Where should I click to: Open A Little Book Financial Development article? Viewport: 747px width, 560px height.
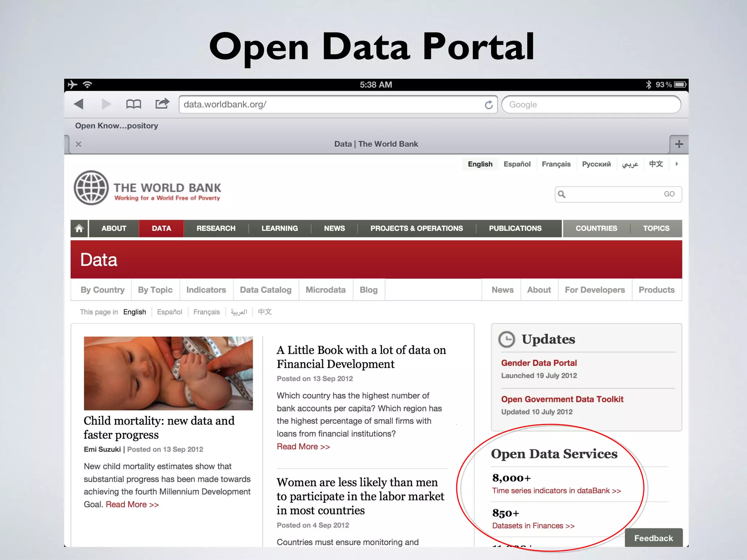click(361, 357)
